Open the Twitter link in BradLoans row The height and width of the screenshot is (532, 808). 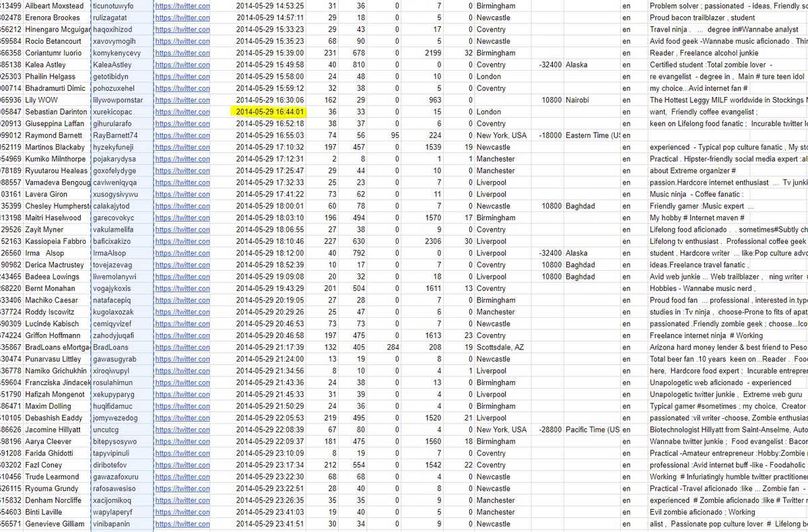[x=182, y=347]
